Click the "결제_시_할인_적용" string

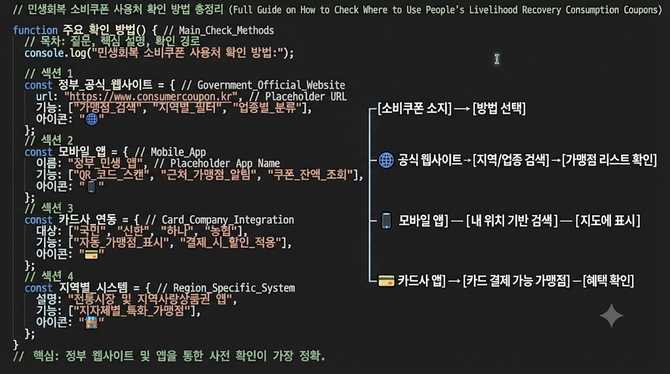coord(230,243)
